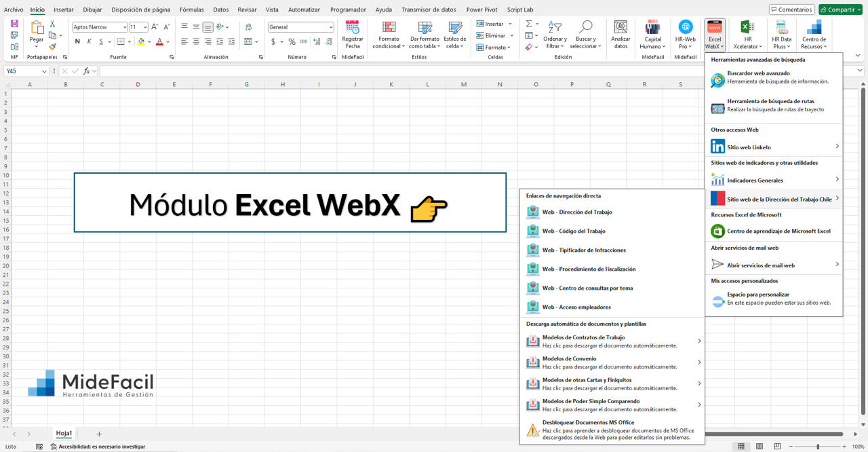Click the percent style icon

point(292,41)
